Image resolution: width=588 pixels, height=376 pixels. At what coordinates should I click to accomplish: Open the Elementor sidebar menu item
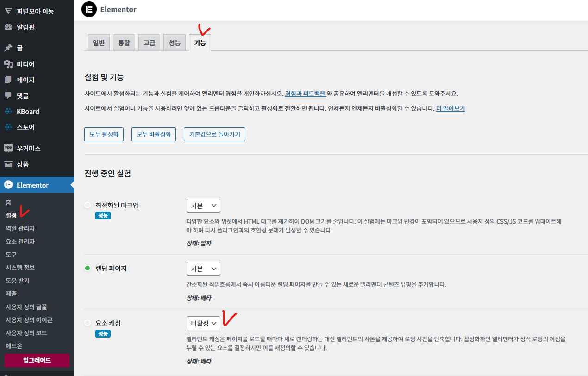click(37, 185)
